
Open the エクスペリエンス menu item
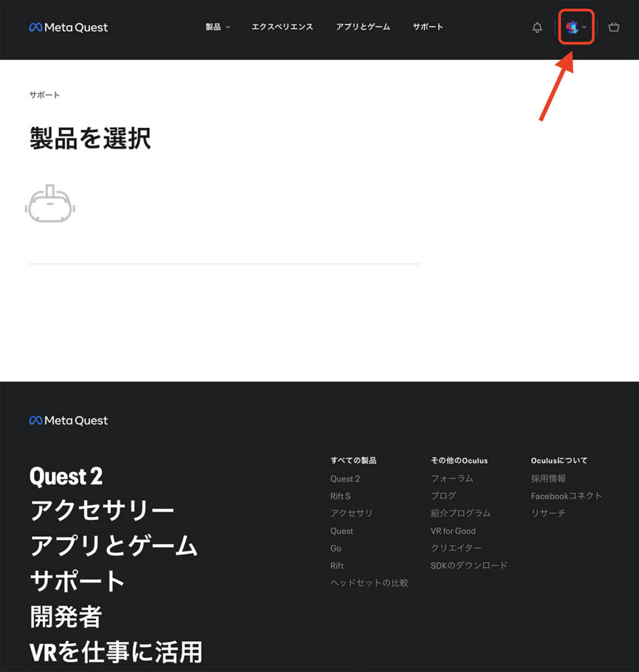coord(282,27)
